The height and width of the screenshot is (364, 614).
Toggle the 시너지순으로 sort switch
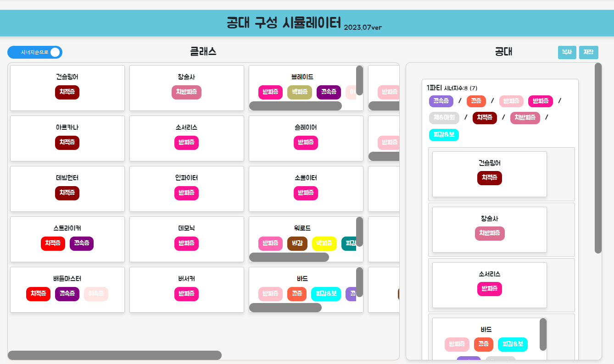pyautogui.click(x=35, y=52)
